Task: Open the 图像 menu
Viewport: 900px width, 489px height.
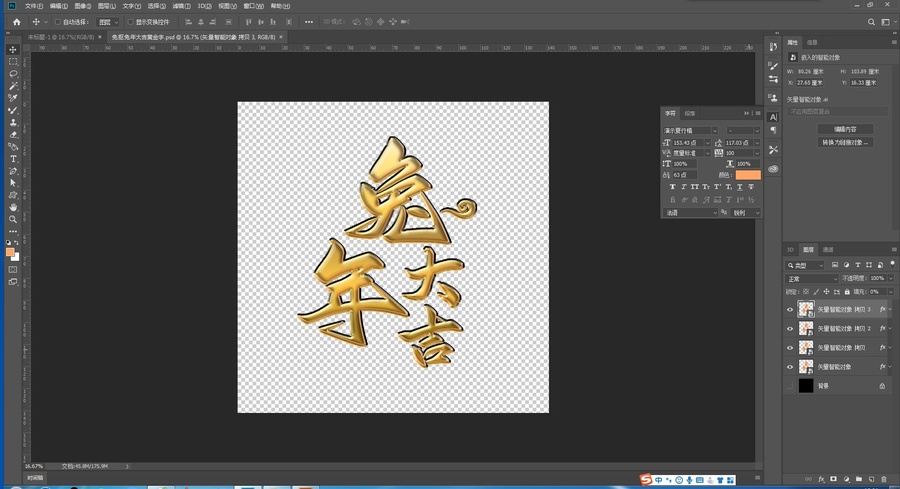Action: tap(83, 6)
